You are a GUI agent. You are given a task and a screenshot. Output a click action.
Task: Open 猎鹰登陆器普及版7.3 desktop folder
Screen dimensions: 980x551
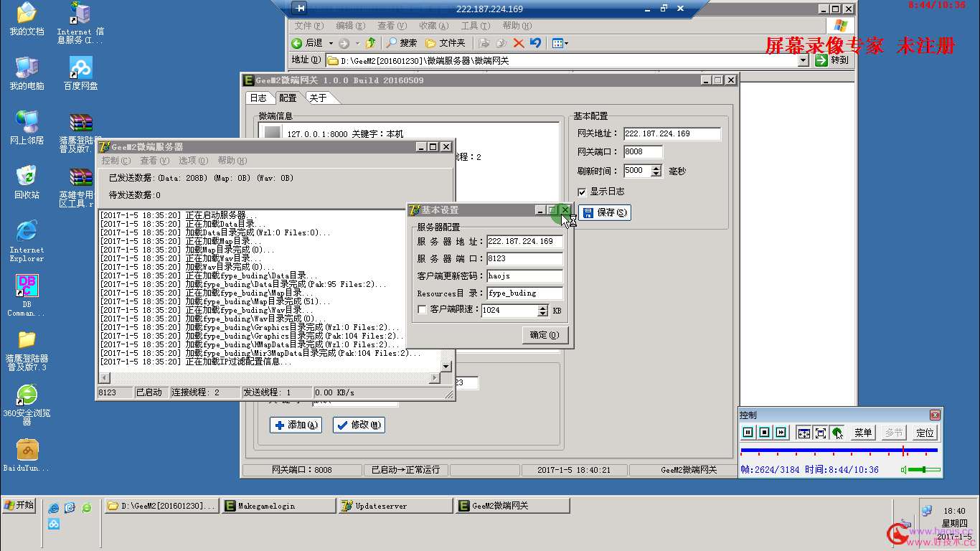[27, 350]
